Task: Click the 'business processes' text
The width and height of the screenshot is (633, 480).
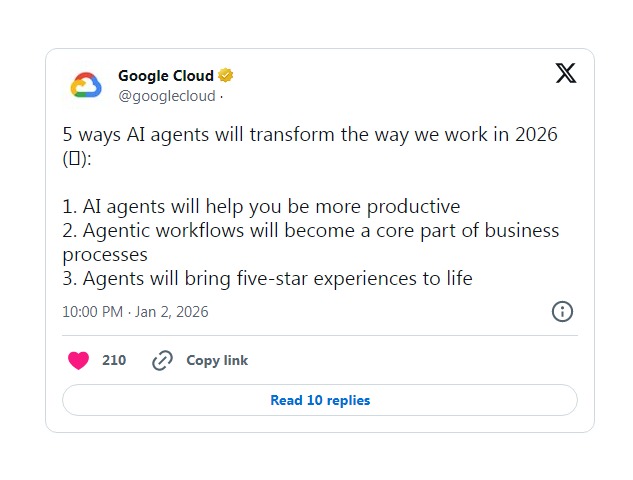Action: point(105,254)
